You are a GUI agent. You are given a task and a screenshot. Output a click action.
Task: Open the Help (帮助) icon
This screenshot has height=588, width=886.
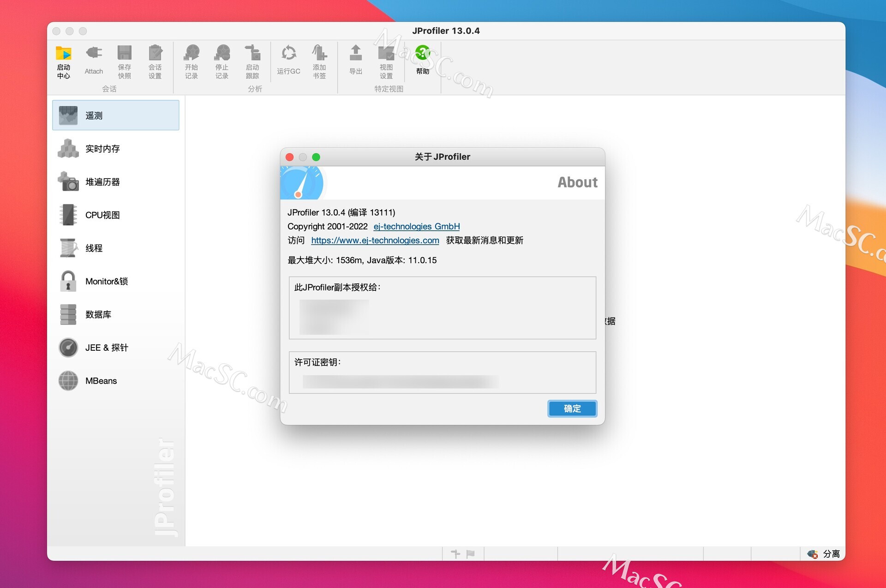point(423,60)
